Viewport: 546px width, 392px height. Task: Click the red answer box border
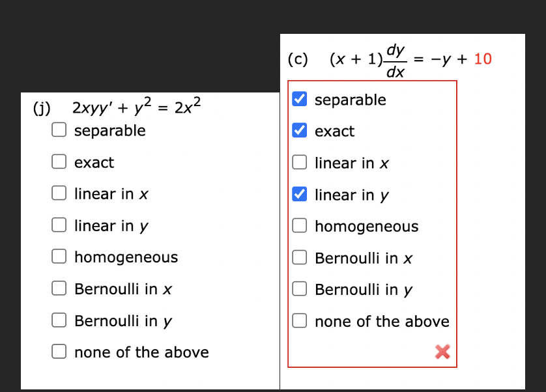point(372,81)
